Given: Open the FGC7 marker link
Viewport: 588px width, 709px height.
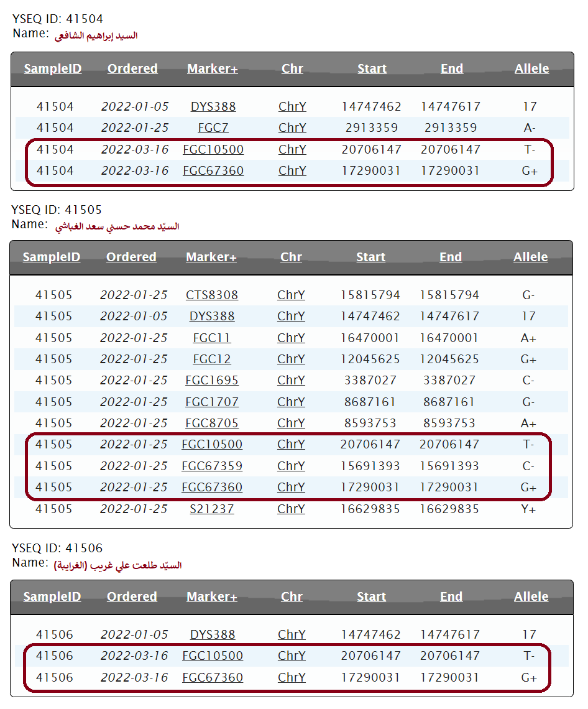Looking at the screenshot, I should [x=213, y=128].
